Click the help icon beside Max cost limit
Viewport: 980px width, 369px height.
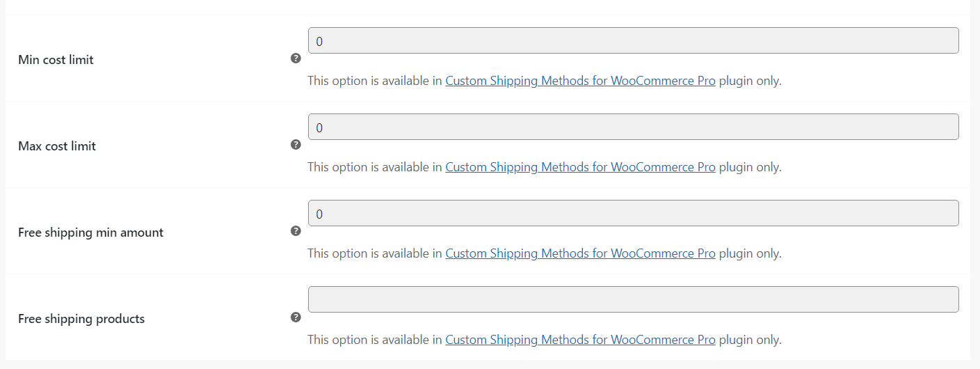296,145
